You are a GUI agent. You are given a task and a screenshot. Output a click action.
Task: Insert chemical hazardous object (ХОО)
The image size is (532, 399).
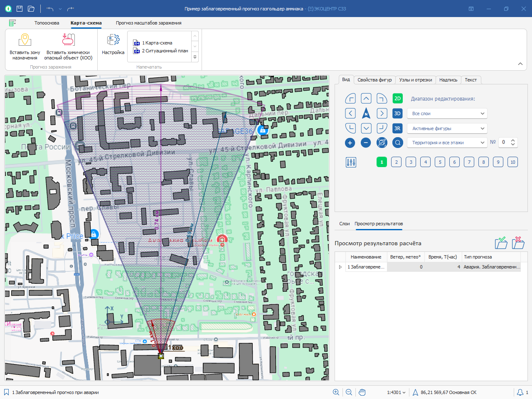(x=68, y=47)
